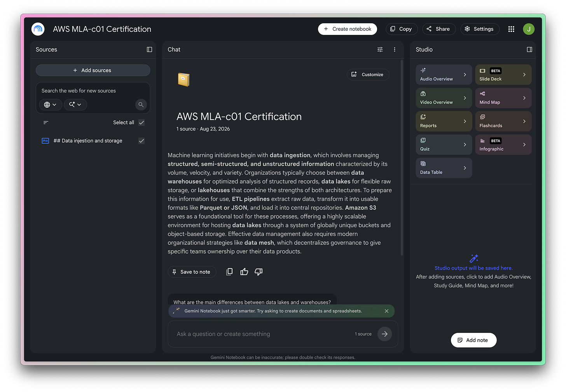The image size is (566, 392).
Task: Click the chat panel scrollbar
Action: pyautogui.click(x=402, y=157)
